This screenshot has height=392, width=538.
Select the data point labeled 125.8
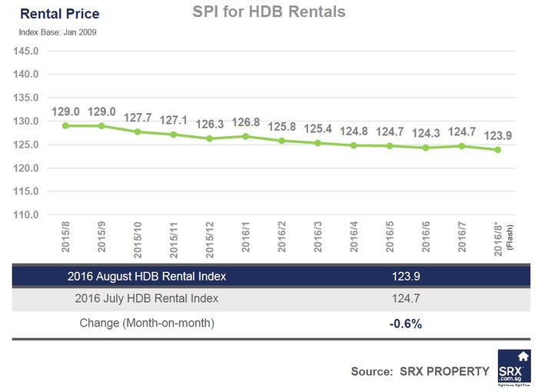pyautogui.click(x=282, y=141)
